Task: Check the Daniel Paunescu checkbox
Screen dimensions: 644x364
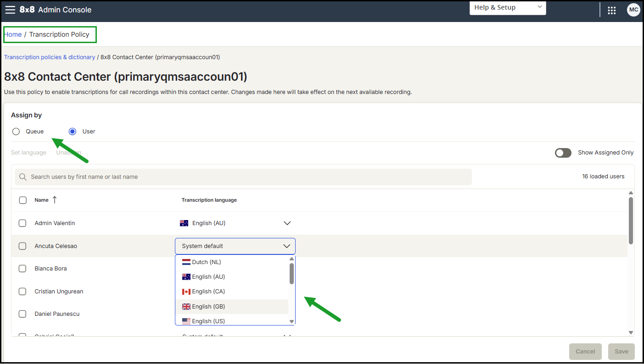Action: point(22,314)
